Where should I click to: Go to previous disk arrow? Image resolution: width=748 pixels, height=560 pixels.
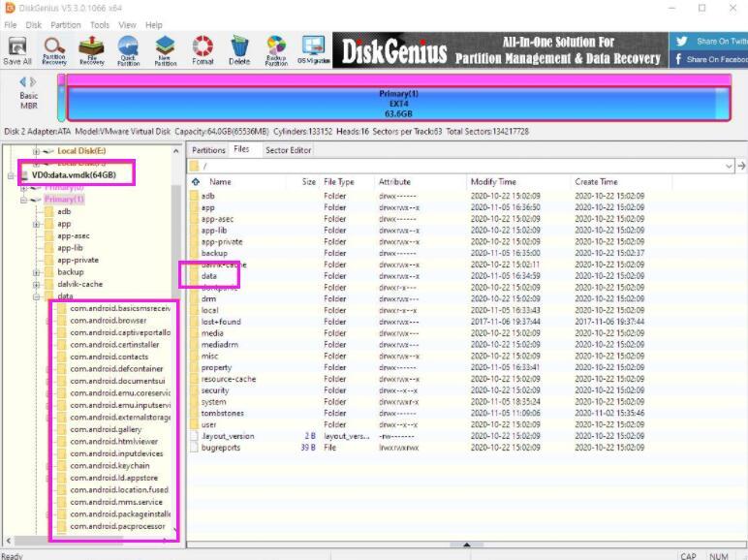(22, 82)
